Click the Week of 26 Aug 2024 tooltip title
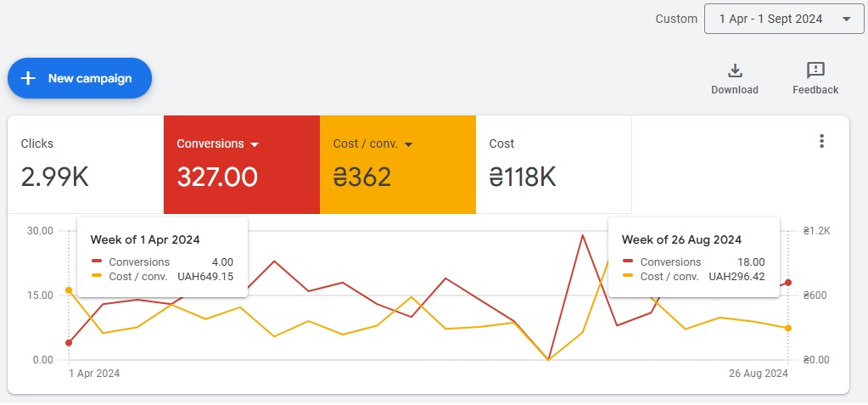 pos(681,240)
